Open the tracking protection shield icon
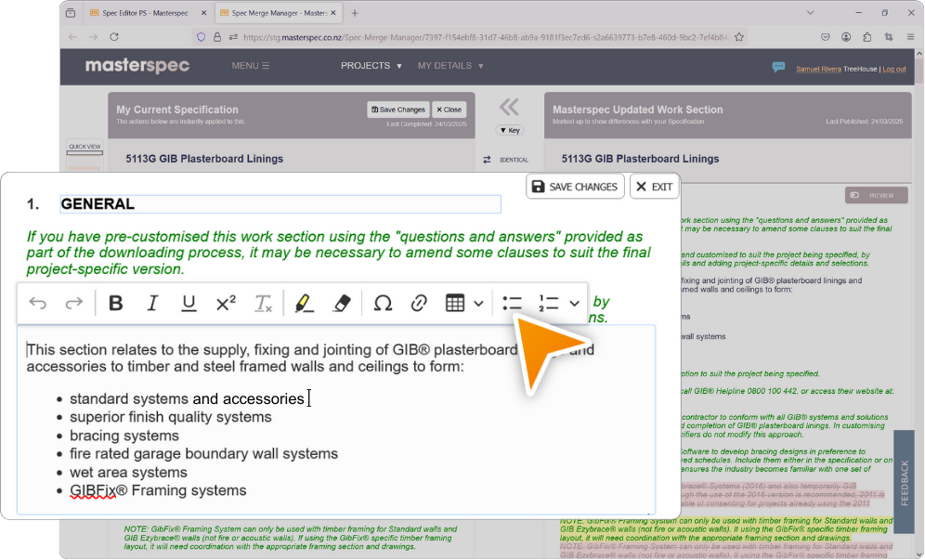 (x=202, y=36)
